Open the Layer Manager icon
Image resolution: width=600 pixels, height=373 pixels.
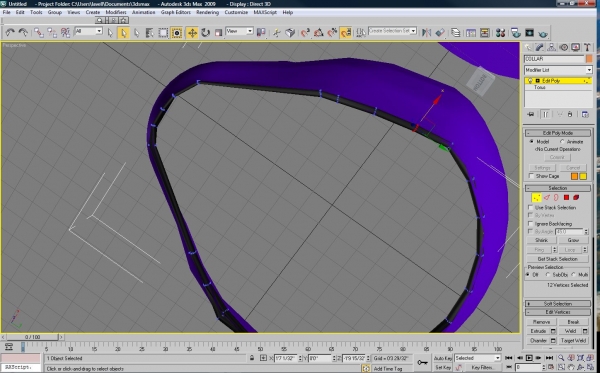pos(455,33)
